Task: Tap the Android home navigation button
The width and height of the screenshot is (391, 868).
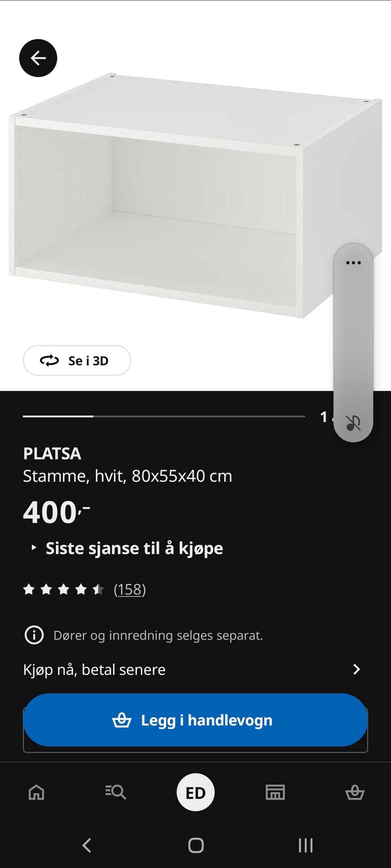Action: pyautogui.click(x=196, y=845)
